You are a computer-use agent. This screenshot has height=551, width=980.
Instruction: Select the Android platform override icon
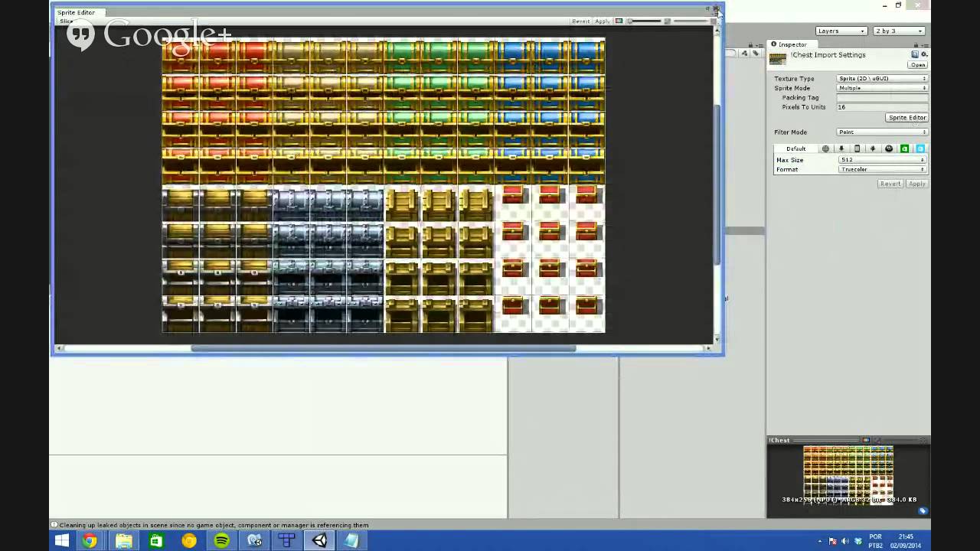[873, 148]
